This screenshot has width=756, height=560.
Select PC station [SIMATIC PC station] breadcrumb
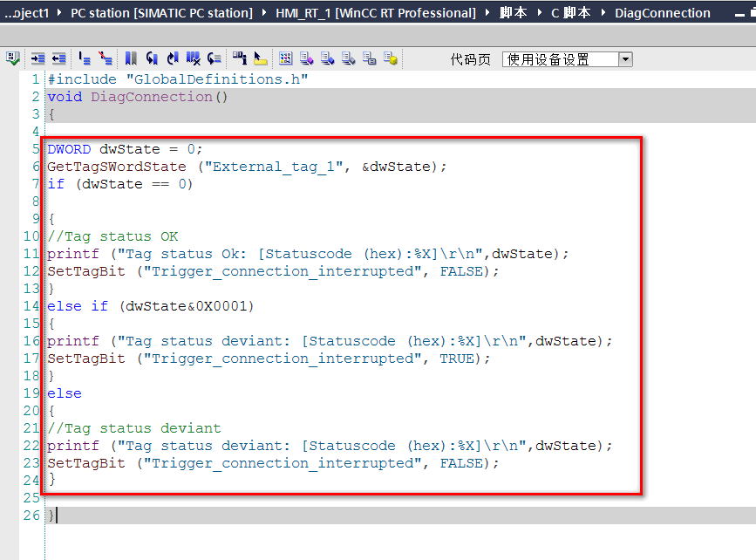click(161, 13)
